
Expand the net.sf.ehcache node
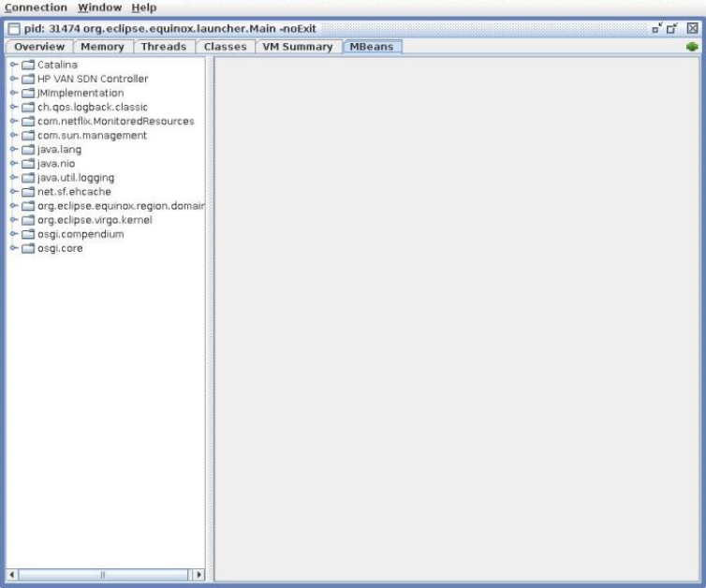pyautogui.click(x=13, y=191)
